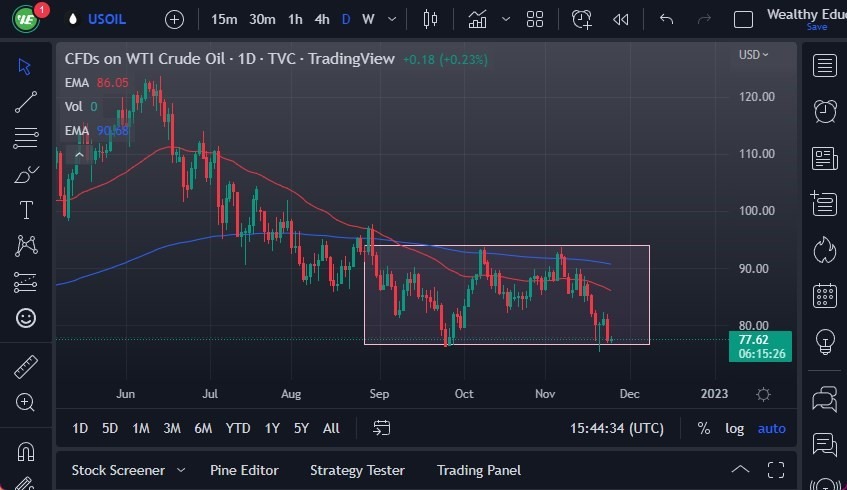Undo the last chart action

[667, 19]
